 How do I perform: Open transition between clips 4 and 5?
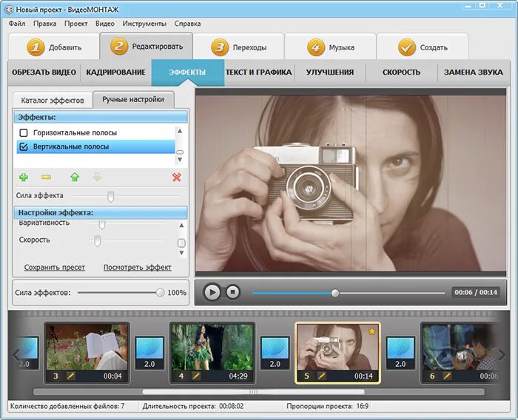coord(275,353)
